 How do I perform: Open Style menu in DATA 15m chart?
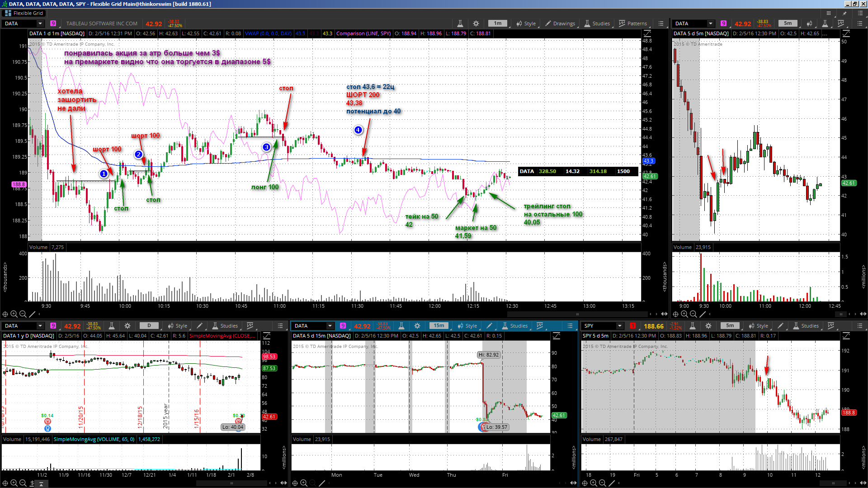point(467,326)
